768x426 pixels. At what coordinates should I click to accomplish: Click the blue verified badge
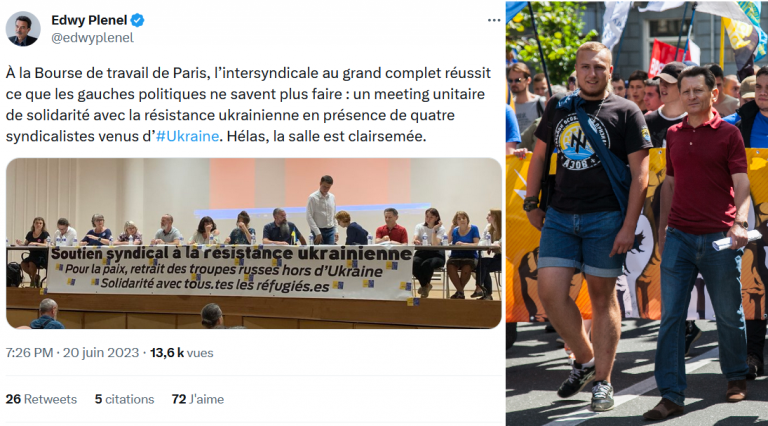coord(138,20)
